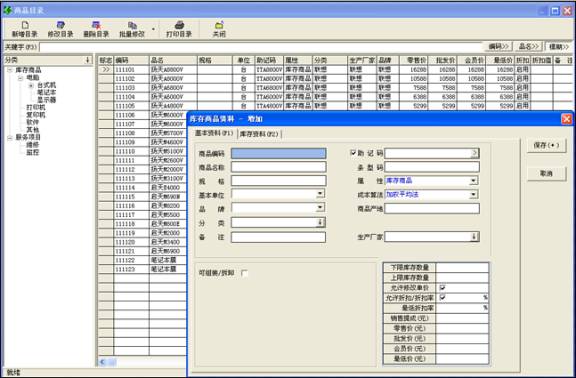Click the 批发价(元) value cell
The width and height of the screenshot is (576, 378).
tap(462, 339)
